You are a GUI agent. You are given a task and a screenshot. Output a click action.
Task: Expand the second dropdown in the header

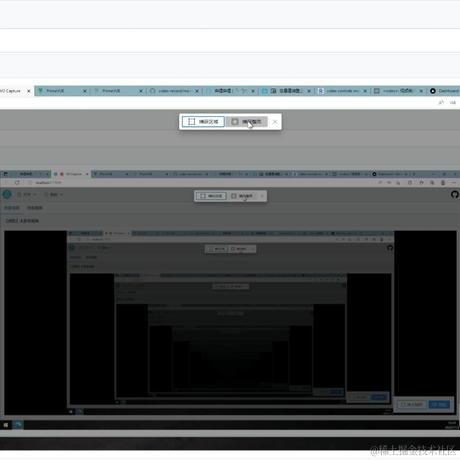53,194
